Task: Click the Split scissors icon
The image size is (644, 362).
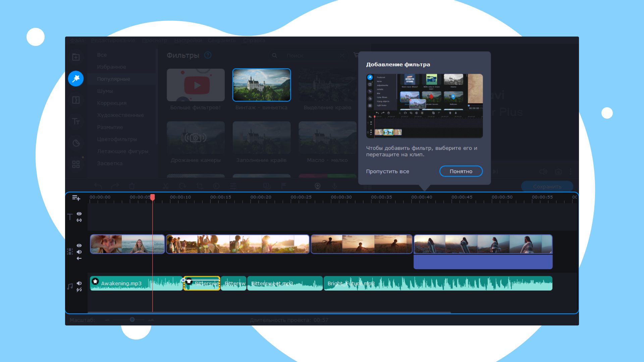Action: pyautogui.click(x=166, y=186)
